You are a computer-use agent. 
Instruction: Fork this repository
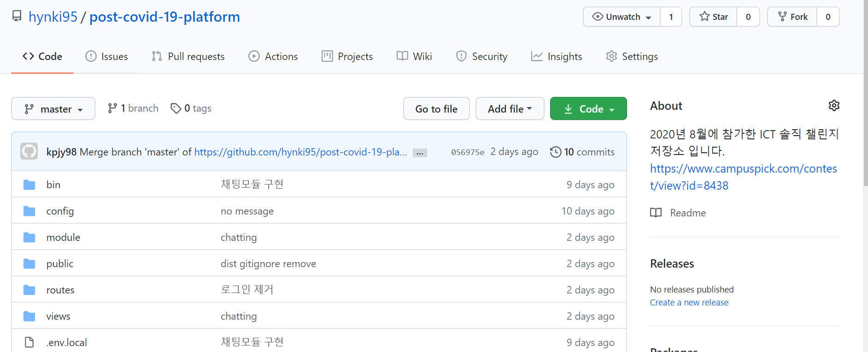pos(792,17)
